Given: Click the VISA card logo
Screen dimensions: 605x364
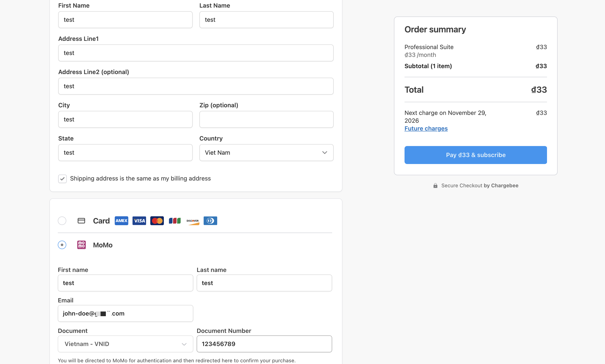Looking at the screenshot, I should [139, 221].
